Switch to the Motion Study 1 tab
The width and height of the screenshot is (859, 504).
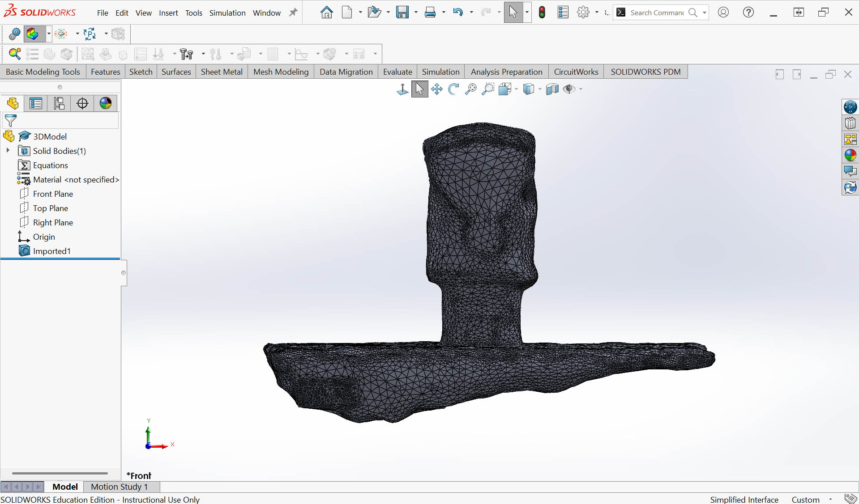coord(119,487)
